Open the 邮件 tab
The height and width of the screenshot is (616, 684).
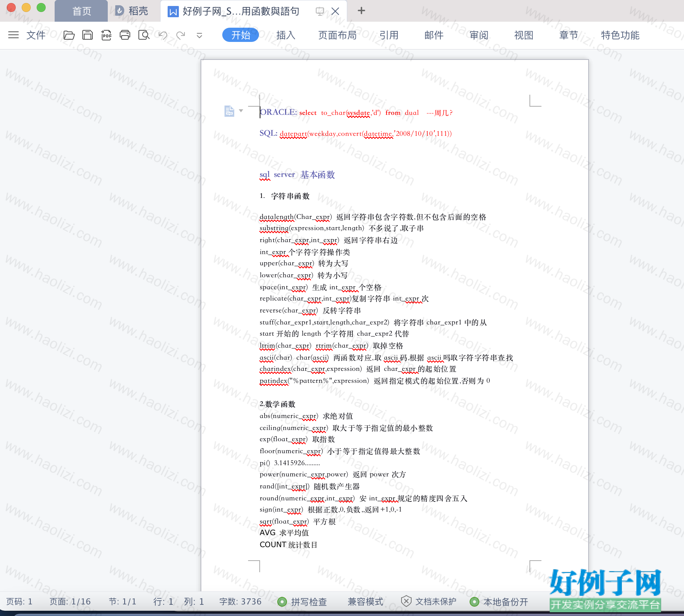(x=434, y=35)
